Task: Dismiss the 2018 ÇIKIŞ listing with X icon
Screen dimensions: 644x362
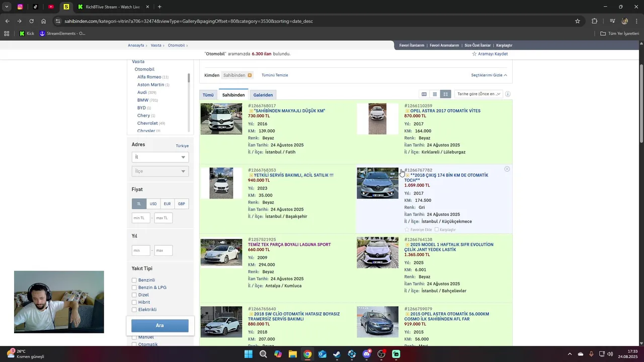Action: click(507, 169)
